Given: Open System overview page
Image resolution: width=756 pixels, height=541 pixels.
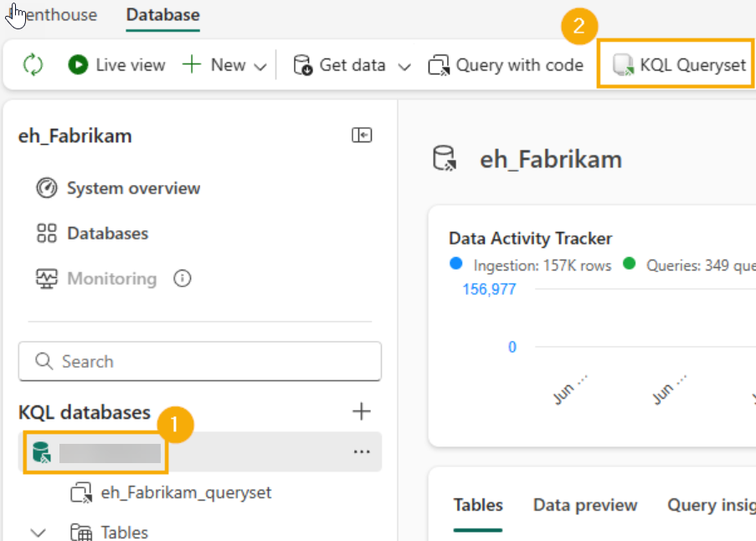Looking at the screenshot, I should point(133,188).
